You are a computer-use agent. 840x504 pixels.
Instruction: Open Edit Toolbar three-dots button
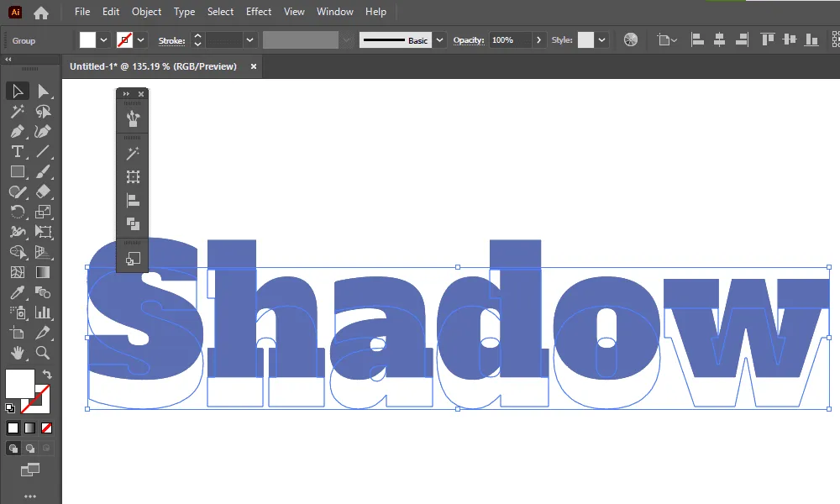[30, 496]
